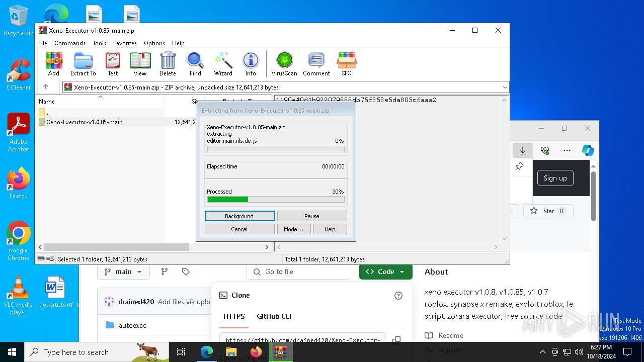Viewport: 644px width, 362px height.
Task: Run the VirusScan toolbar icon
Action: (x=284, y=64)
